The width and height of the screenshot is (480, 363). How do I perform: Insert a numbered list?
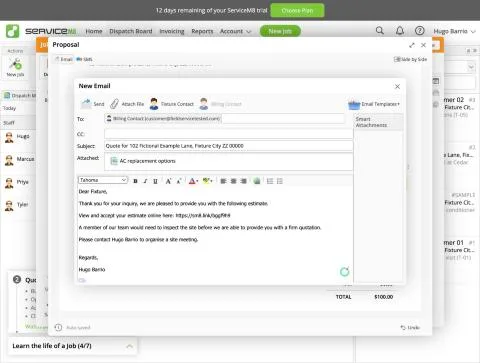pos(270,181)
